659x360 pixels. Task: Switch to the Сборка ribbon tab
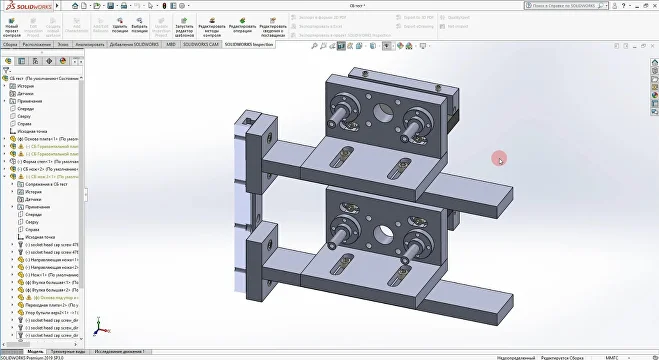pyautogui.click(x=10, y=44)
